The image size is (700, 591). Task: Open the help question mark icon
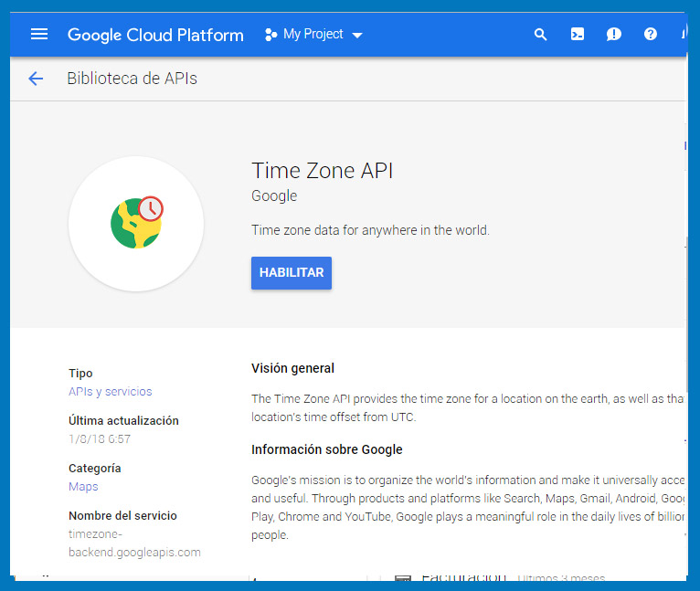[x=651, y=34]
